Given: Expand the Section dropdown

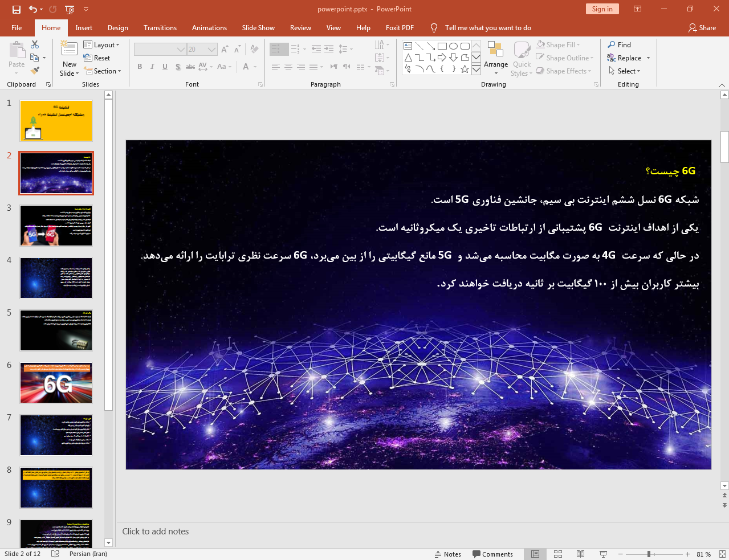Looking at the screenshot, I should point(103,71).
